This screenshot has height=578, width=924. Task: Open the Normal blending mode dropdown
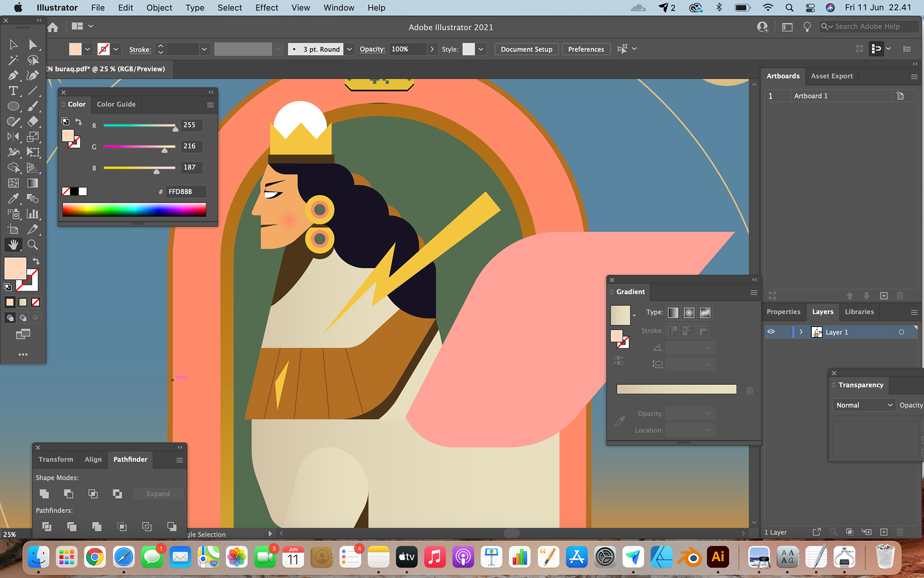coord(863,405)
